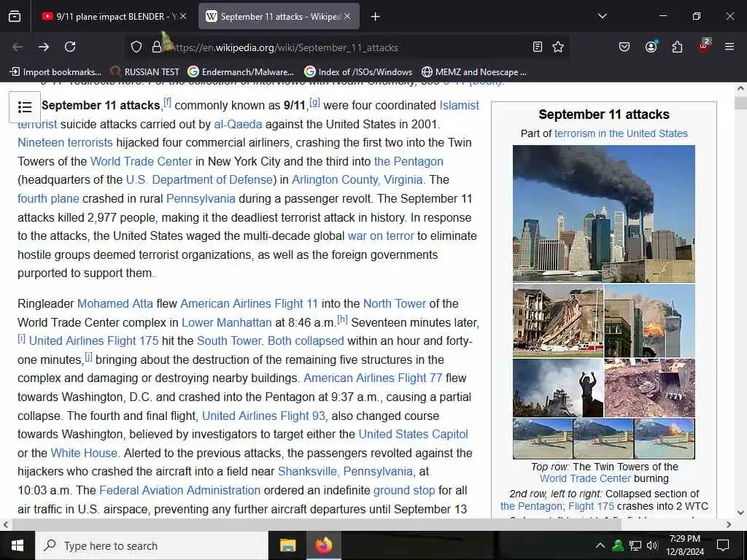This screenshot has width=747, height=560.
Task: Open the Nineteen terrorists link
Action: point(65,142)
